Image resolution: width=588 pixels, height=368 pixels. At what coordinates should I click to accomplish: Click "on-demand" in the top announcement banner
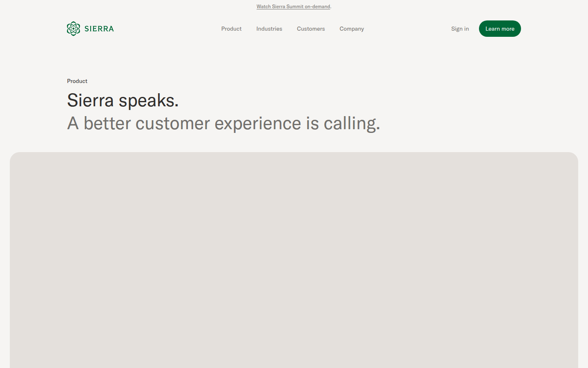[317, 7]
